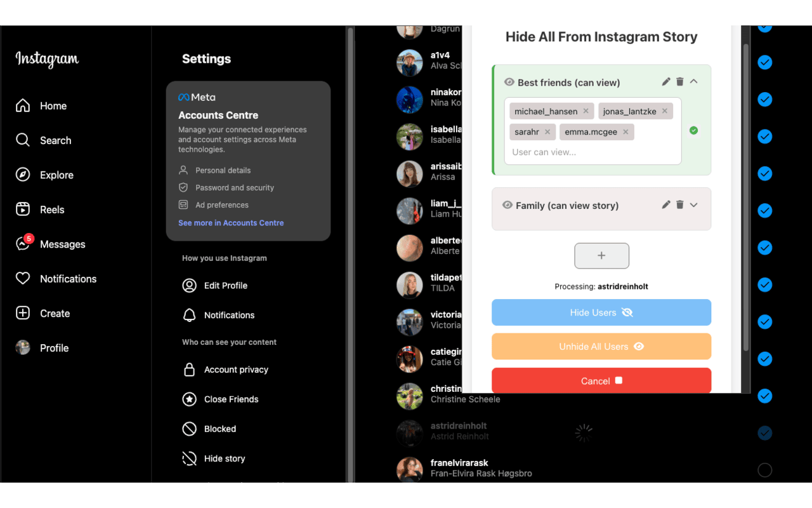Expand the Family group
Image resolution: width=812 pixels, height=508 pixels.
point(694,204)
